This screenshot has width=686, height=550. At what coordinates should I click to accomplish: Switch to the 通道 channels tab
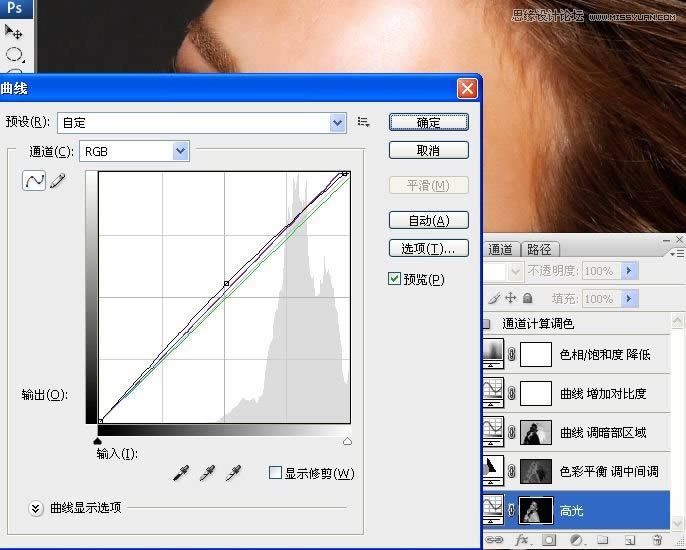[x=500, y=249]
